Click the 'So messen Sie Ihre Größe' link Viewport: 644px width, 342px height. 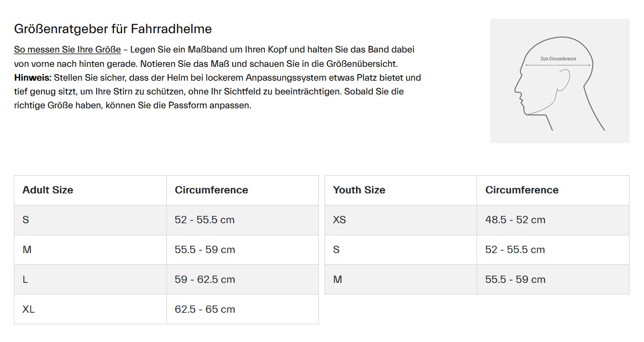click(67, 50)
